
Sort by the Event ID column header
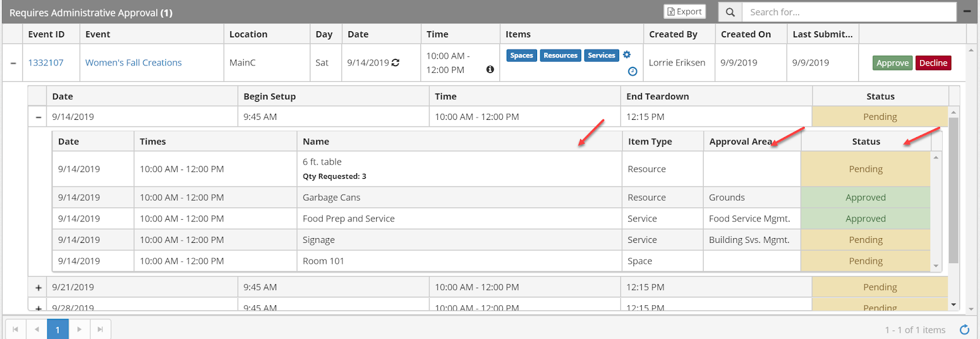pyautogui.click(x=46, y=34)
